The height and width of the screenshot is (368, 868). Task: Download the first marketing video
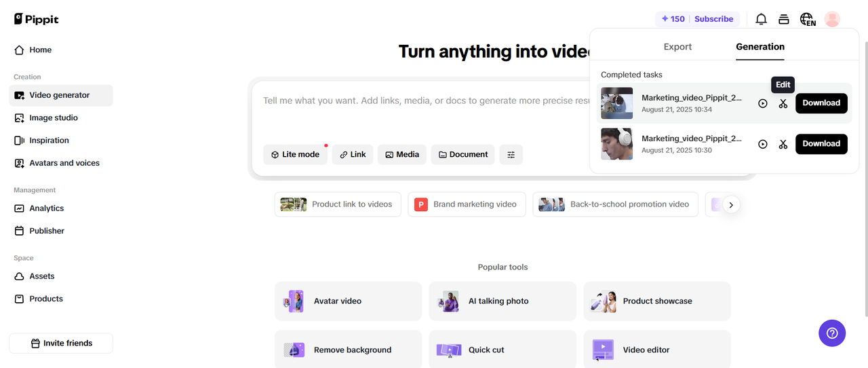(x=821, y=103)
